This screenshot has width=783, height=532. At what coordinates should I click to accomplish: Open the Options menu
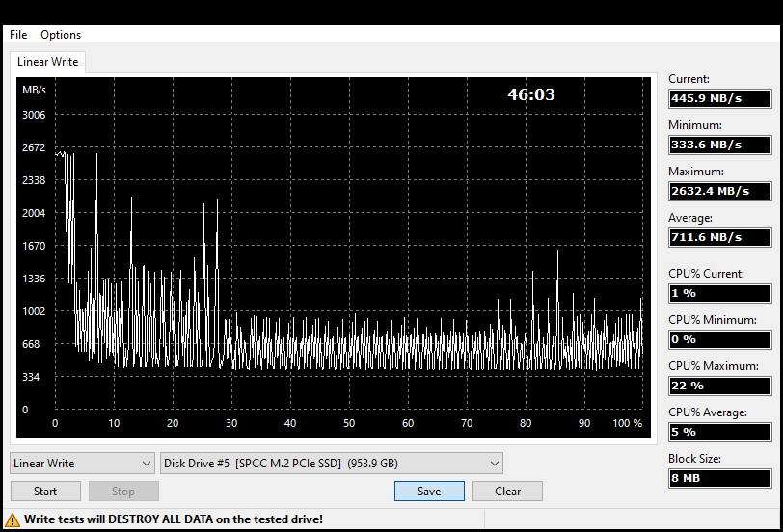coord(61,35)
